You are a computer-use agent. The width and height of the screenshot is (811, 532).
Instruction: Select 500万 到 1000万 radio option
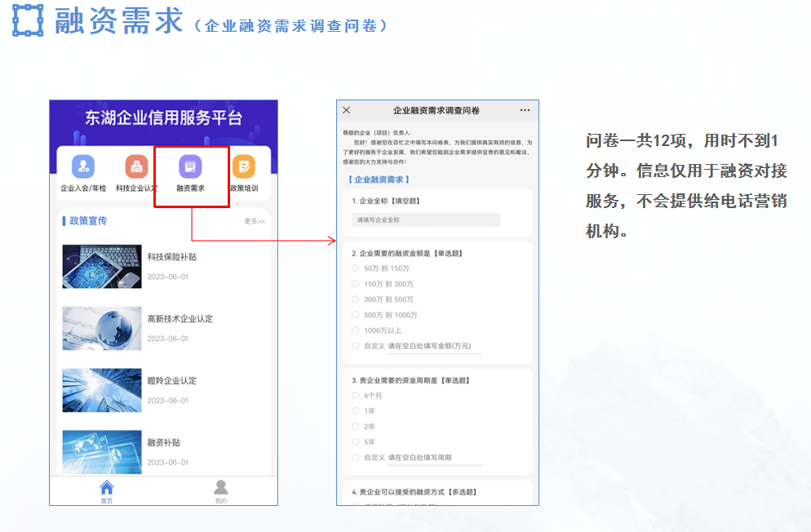[356, 315]
